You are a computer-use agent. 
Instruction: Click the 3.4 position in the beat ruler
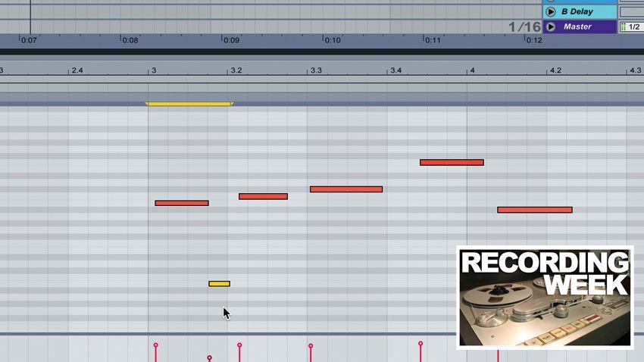[395, 70]
